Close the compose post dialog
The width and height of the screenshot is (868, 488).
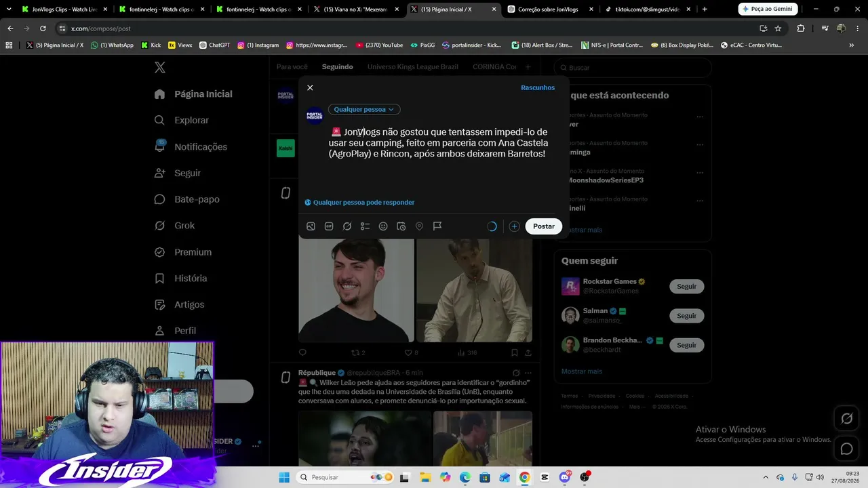pyautogui.click(x=310, y=87)
